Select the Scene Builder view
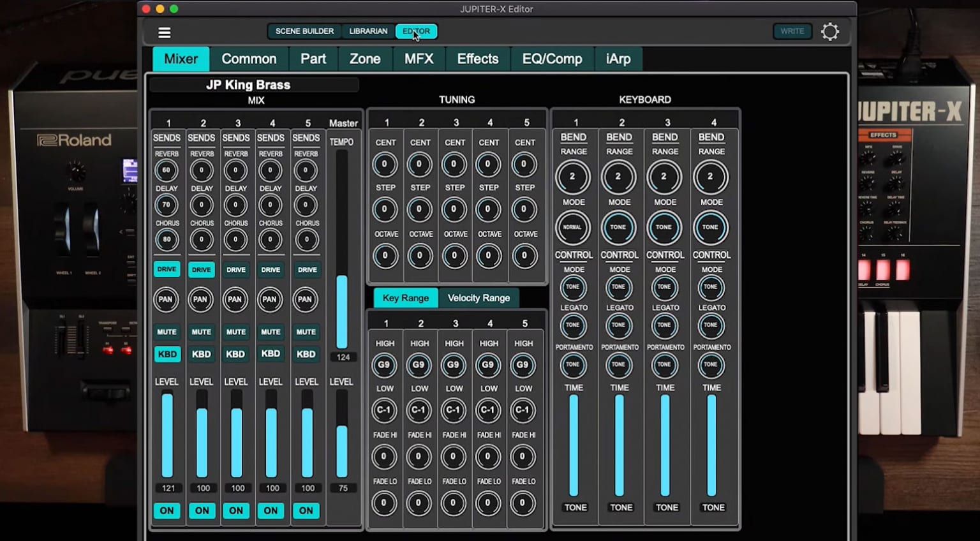 tap(304, 31)
